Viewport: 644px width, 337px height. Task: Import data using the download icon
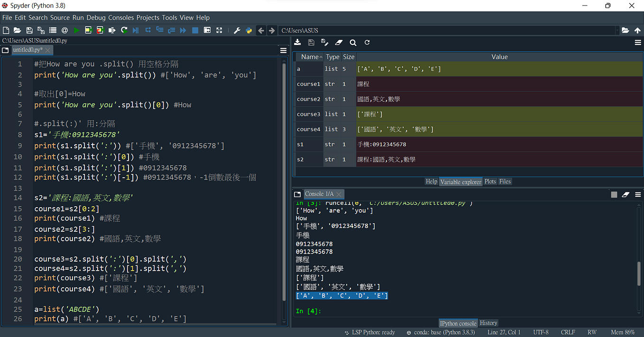tap(297, 42)
